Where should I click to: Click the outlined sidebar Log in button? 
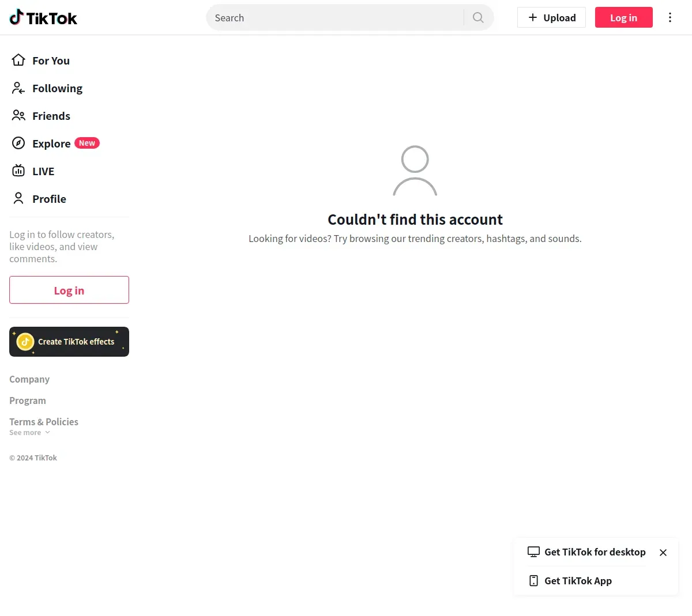point(69,290)
